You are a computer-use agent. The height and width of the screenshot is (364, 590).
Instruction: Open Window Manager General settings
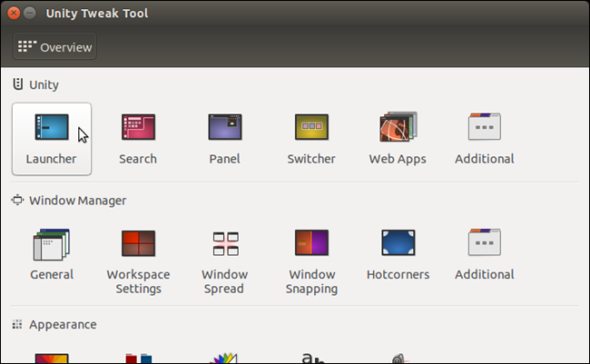coord(52,255)
